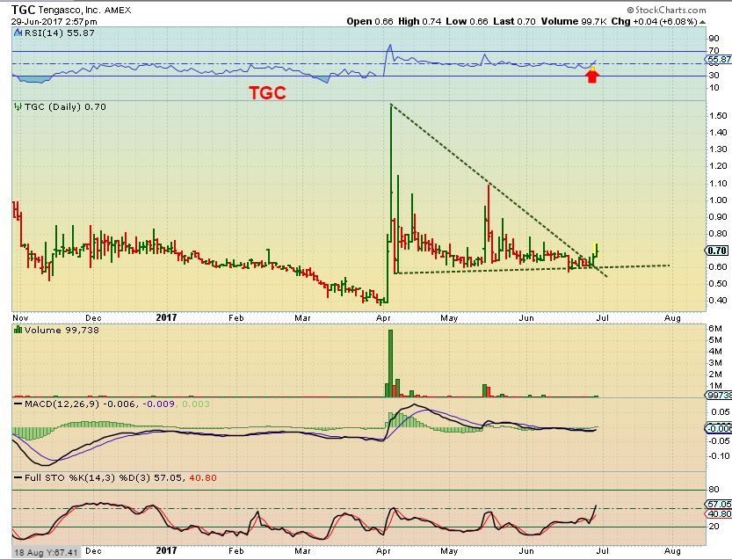Click the Aug label under price chart
This screenshot has width=732, height=560.
672,317
